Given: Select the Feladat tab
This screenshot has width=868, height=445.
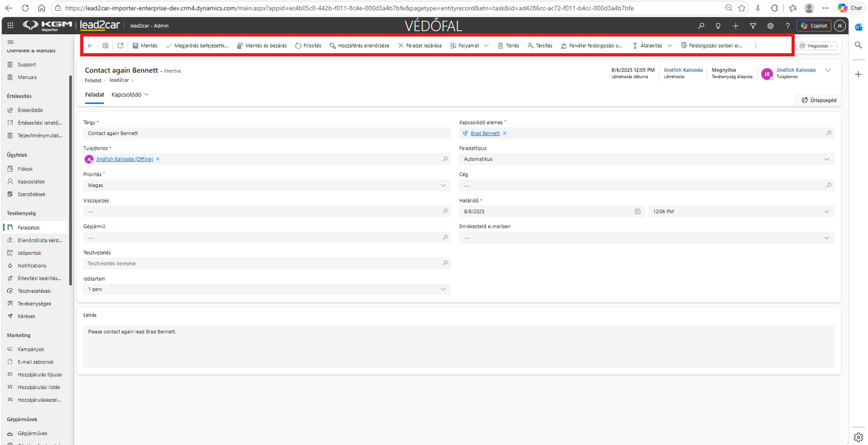Looking at the screenshot, I should pos(94,95).
